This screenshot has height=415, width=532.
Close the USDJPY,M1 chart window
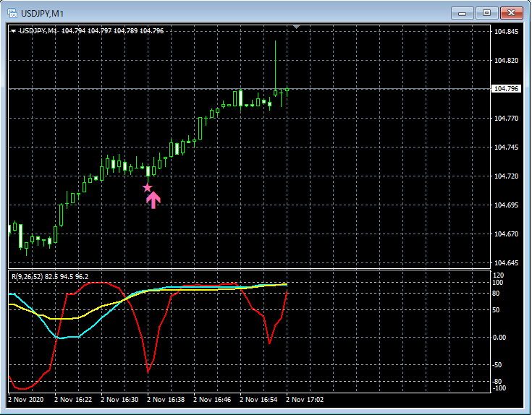(512, 13)
